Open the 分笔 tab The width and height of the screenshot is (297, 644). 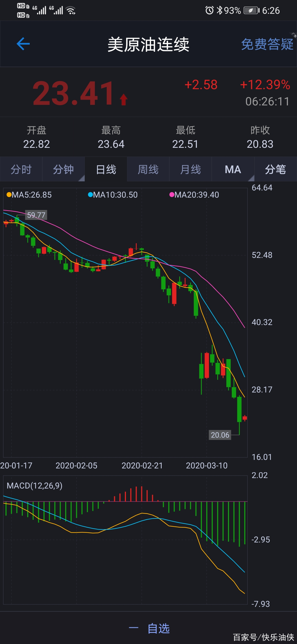[x=276, y=169]
